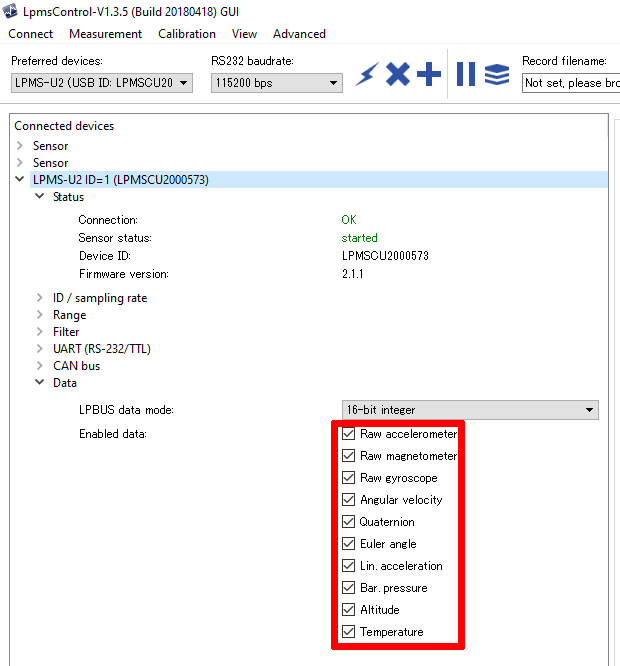Screen dimensions: 620x666
Task: Collapse the Status section
Action: coord(40,197)
